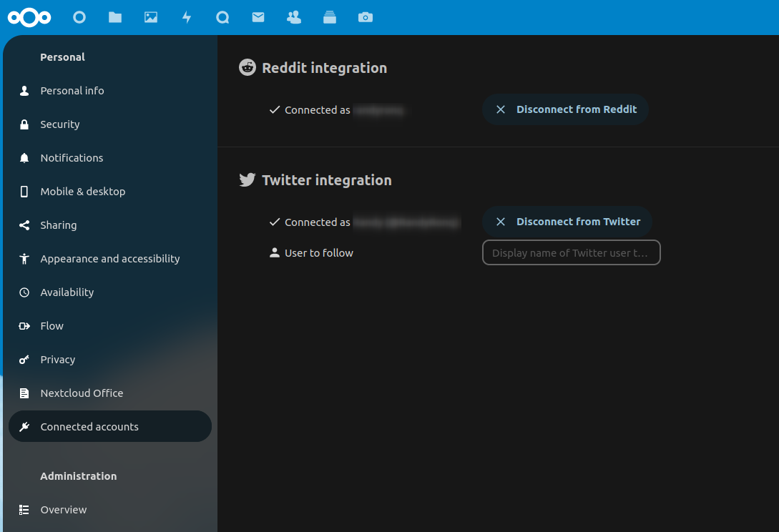
Task: Disconnect from Twitter
Action: [567, 222]
